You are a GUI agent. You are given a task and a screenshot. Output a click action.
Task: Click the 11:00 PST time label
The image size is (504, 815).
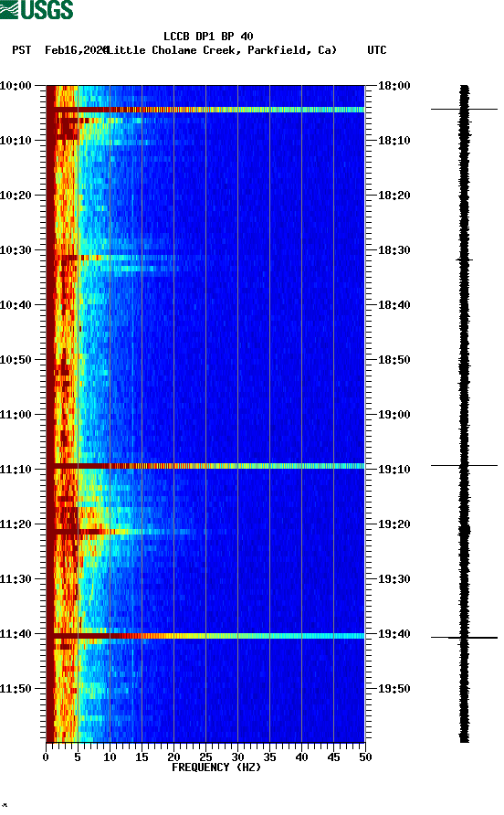[16, 415]
